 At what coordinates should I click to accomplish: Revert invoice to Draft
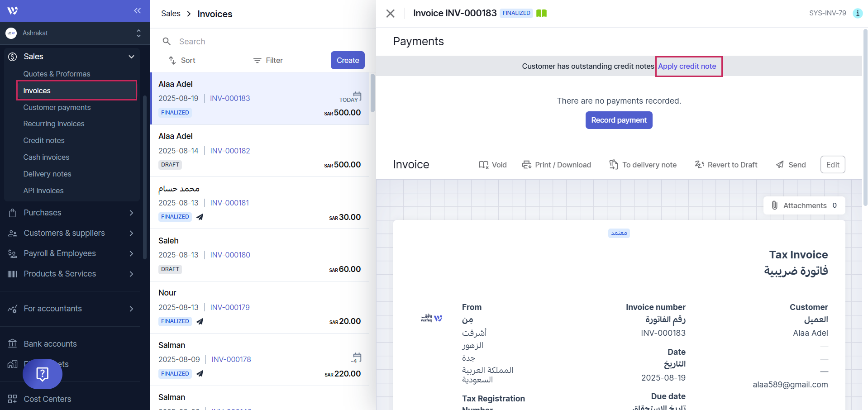coord(726,165)
